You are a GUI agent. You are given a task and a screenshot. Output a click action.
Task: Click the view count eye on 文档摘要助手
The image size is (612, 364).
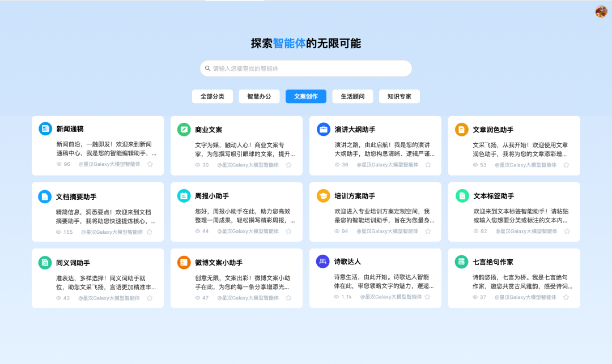coord(58,232)
